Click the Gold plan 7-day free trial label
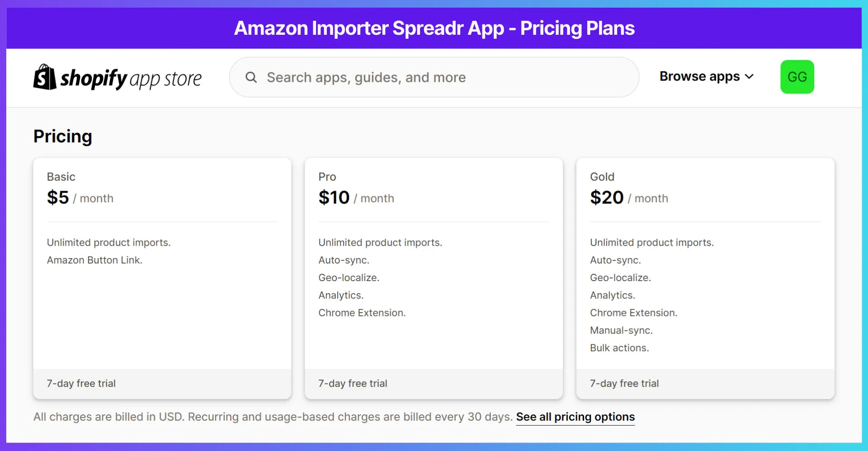Viewport: 868px width, 451px height. 624,383
